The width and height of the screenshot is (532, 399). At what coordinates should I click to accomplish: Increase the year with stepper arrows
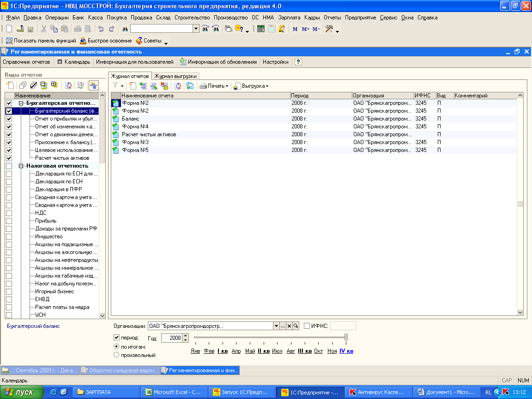(x=185, y=336)
